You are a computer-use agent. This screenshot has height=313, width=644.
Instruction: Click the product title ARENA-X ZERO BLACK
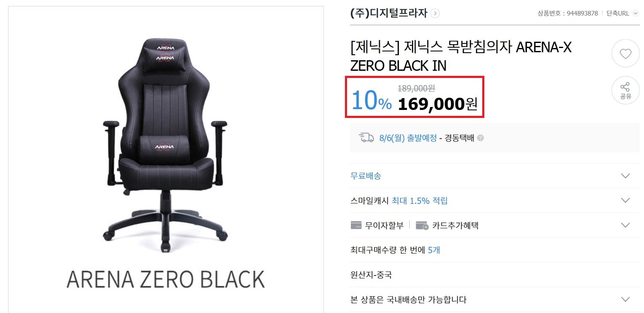(461, 57)
